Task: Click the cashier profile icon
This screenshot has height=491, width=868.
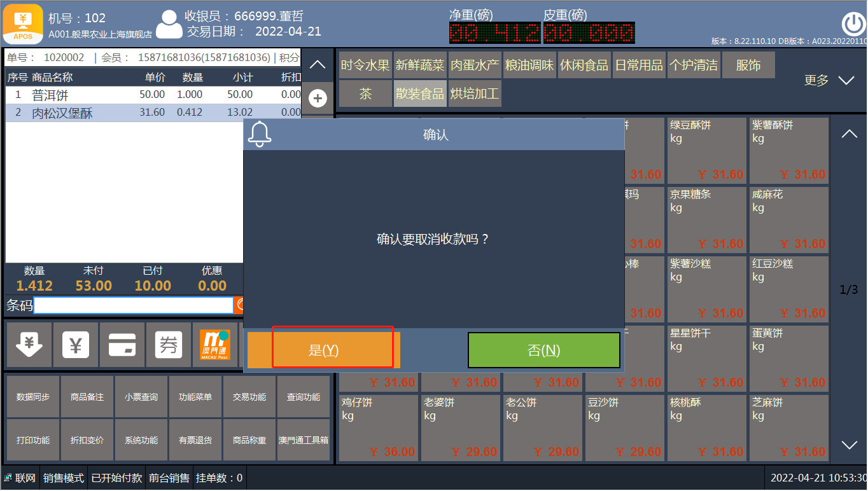Action: click(169, 25)
